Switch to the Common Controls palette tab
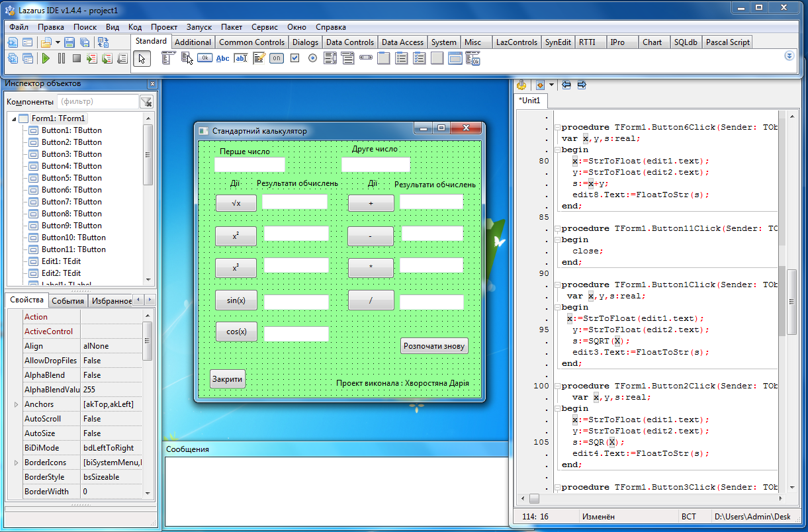The image size is (808, 532). pyautogui.click(x=251, y=42)
